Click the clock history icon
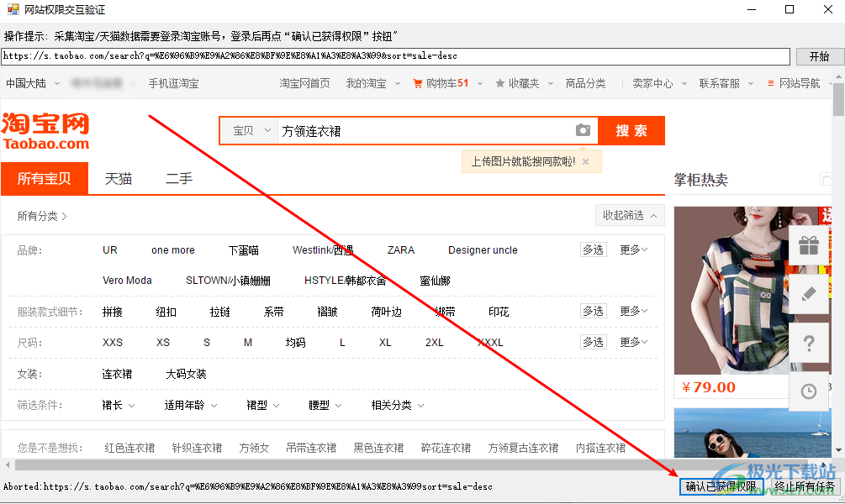 coord(809,391)
